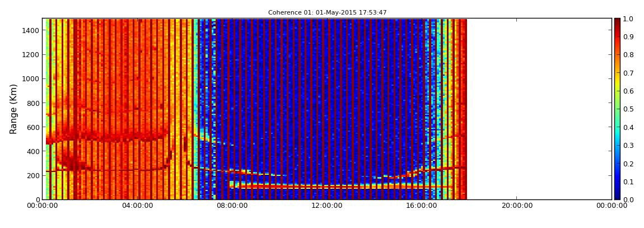Click the 16:00:00 time tick label
Screen dimensions: 644x228
point(422,206)
